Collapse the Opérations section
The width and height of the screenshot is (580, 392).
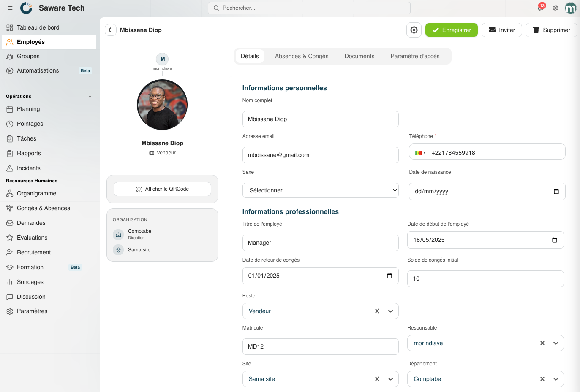pyautogui.click(x=90, y=97)
